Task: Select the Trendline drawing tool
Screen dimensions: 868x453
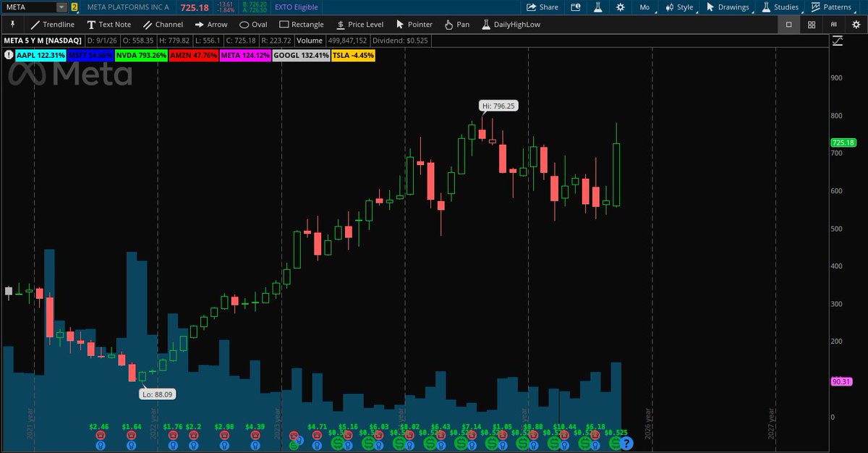Action: pyautogui.click(x=53, y=25)
